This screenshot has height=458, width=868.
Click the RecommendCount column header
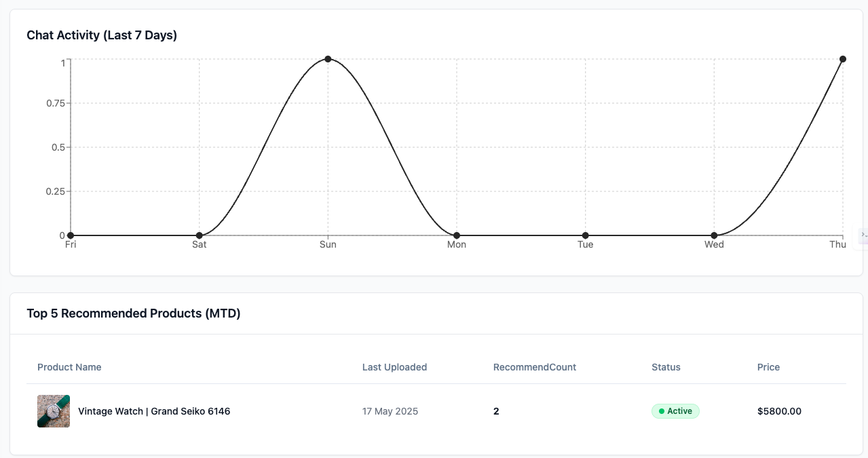click(x=534, y=367)
